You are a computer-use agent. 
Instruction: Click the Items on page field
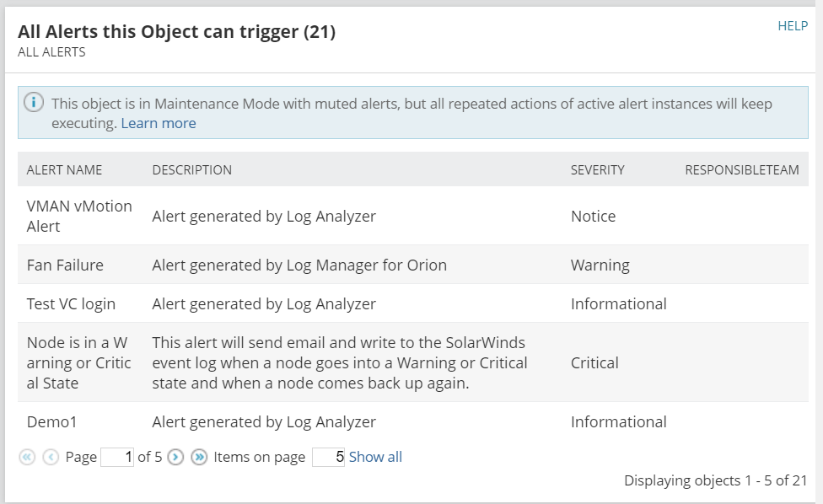click(328, 457)
